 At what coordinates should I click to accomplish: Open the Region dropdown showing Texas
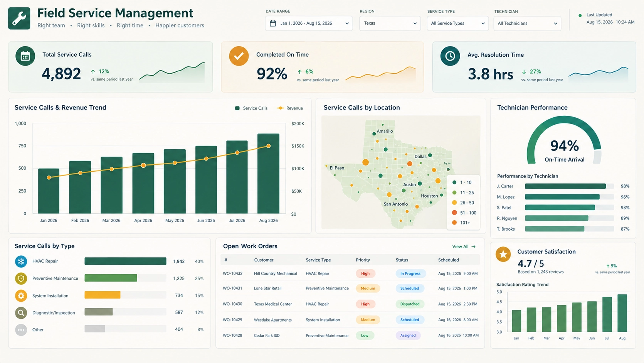[x=390, y=23]
